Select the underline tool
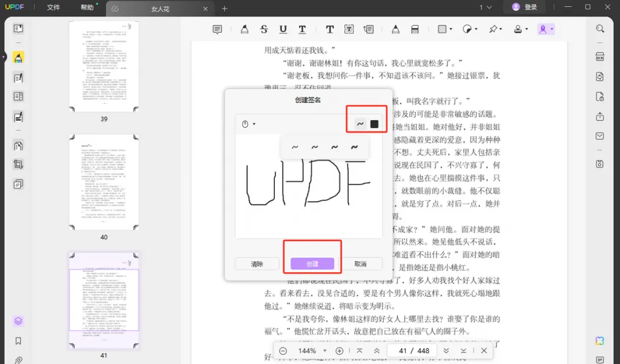Viewport: 620px width, 364px height. point(283,29)
